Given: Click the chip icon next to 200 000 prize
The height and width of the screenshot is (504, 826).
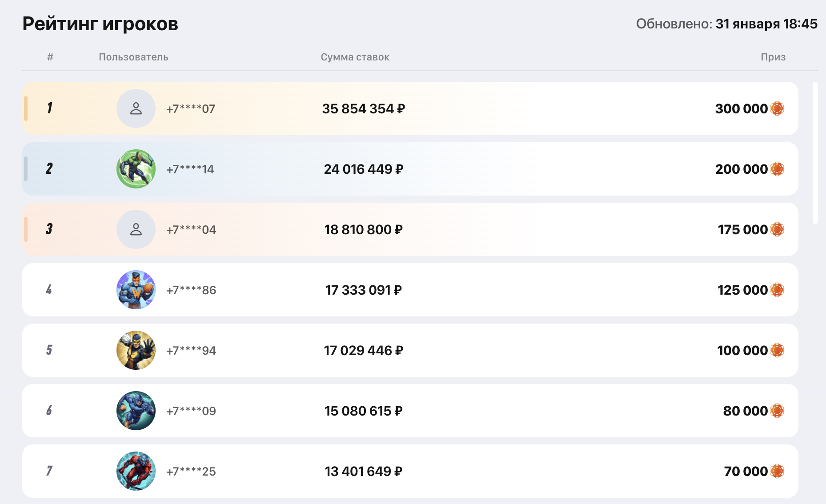Looking at the screenshot, I should click(x=777, y=169).
